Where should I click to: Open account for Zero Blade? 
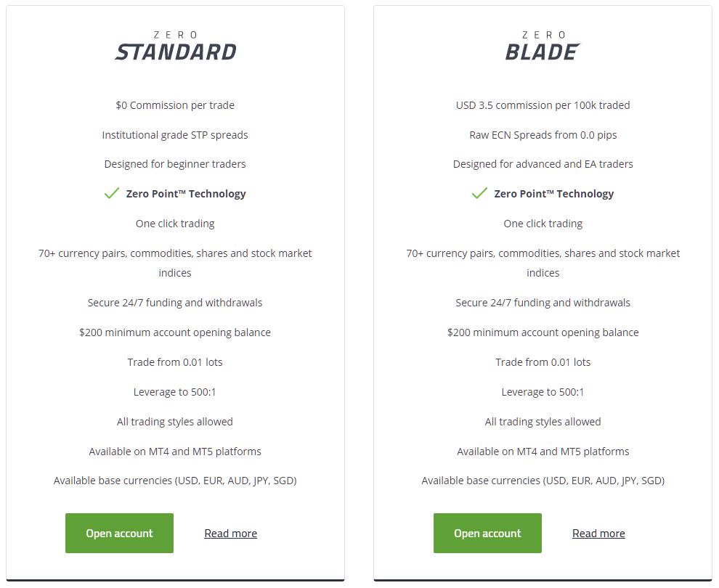click(487, 533)
